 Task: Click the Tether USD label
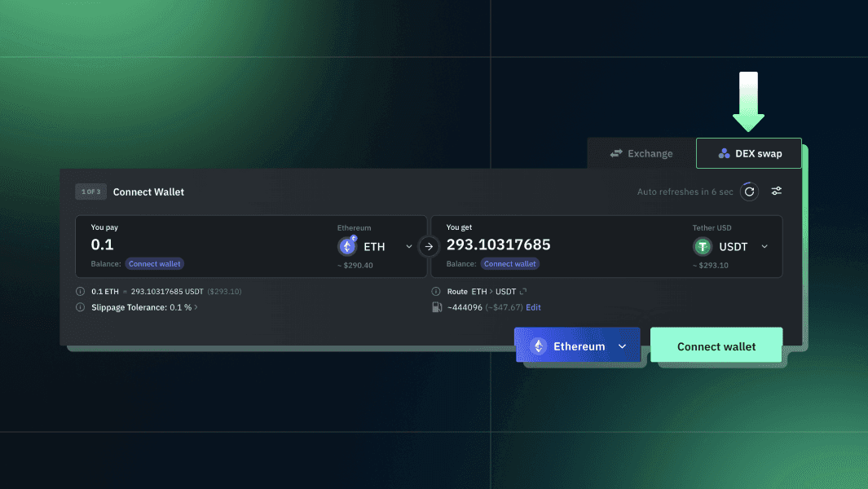coord(712,227)
